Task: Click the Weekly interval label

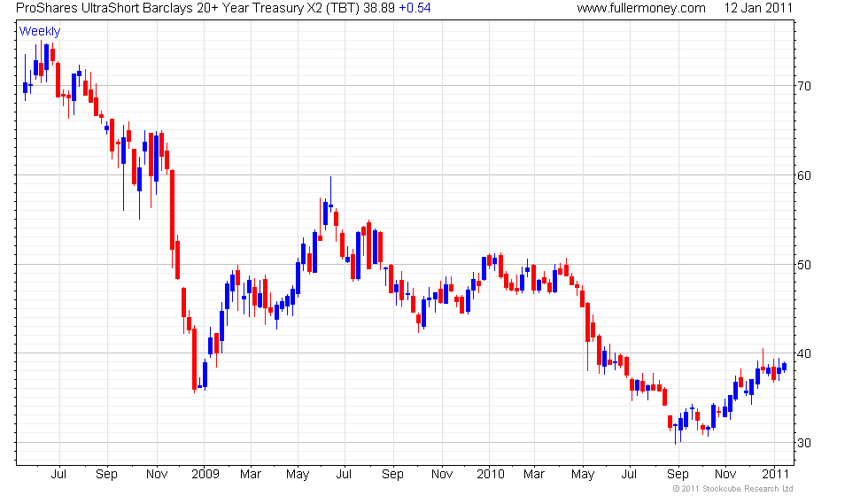Action: 40,32
